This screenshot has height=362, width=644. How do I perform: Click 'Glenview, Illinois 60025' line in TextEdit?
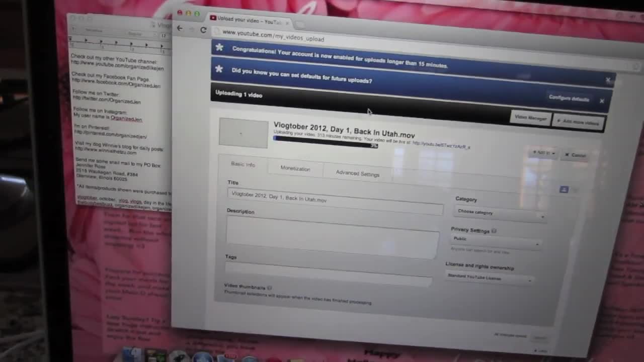tap(102, 177)
